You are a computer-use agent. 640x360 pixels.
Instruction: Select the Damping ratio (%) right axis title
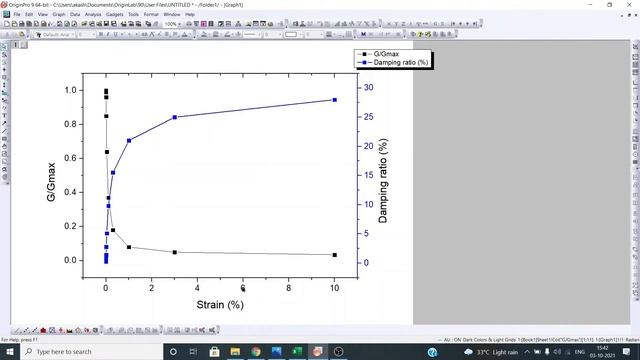[x=383, y=181]
